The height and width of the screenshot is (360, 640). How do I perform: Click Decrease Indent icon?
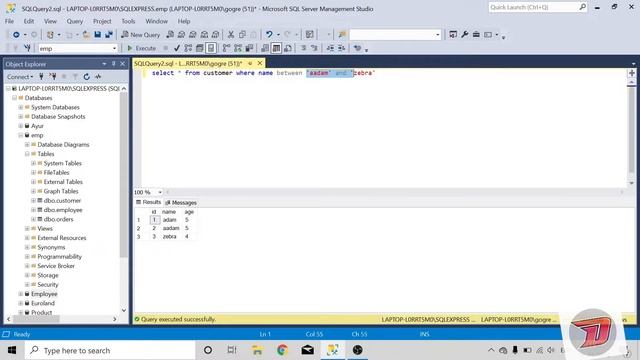click(x=330, y=48)
